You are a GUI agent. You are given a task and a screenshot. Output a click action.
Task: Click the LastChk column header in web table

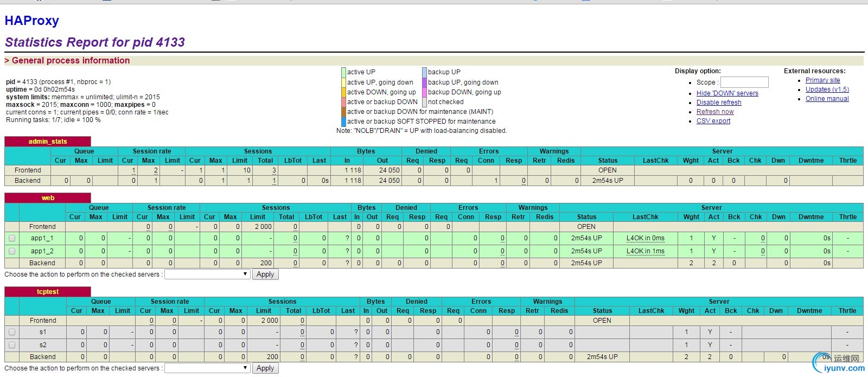click(x=646, y=217)
